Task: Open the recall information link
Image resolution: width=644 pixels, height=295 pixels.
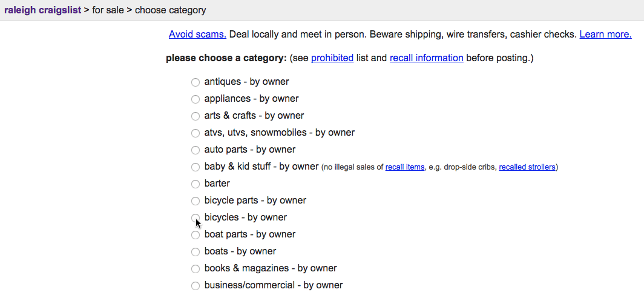Action: point(426,58)
